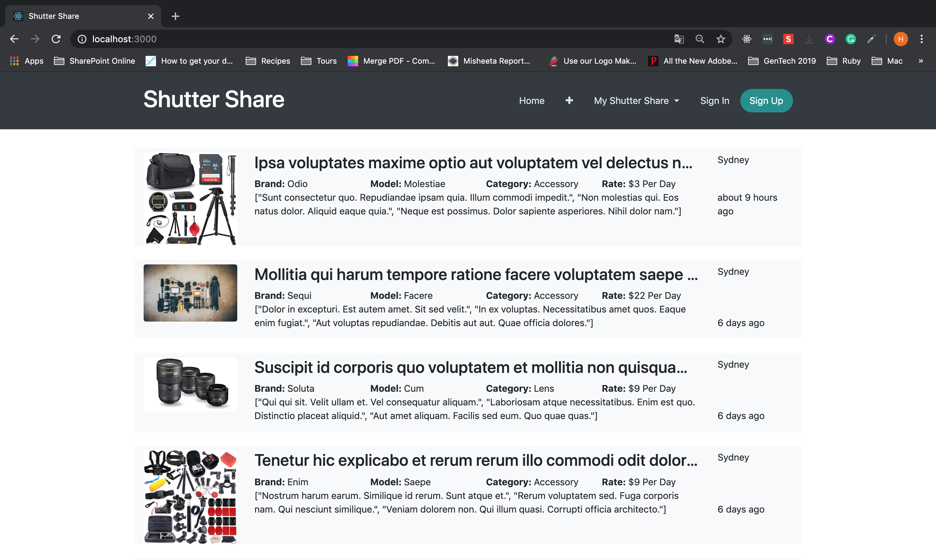Viewport: 936px width, 560px height.
Task: Click the Shutter Share logo title
Action: (214, 99)
